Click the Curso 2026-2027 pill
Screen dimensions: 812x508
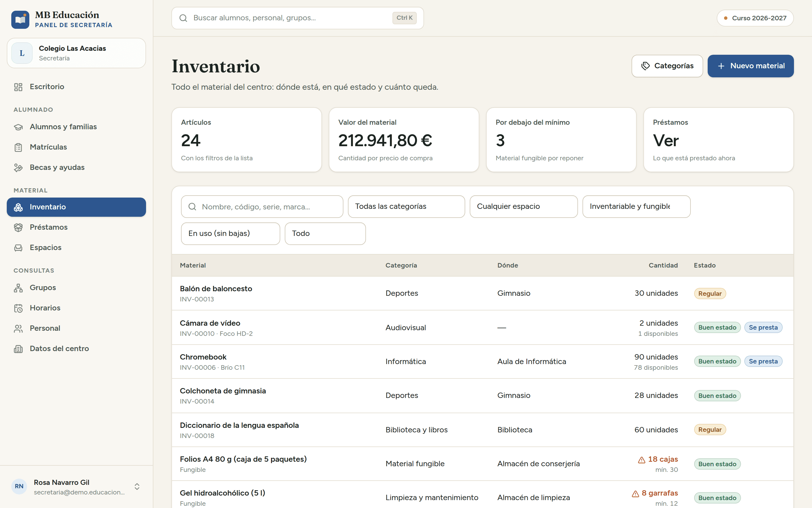(x=754, y=18)
